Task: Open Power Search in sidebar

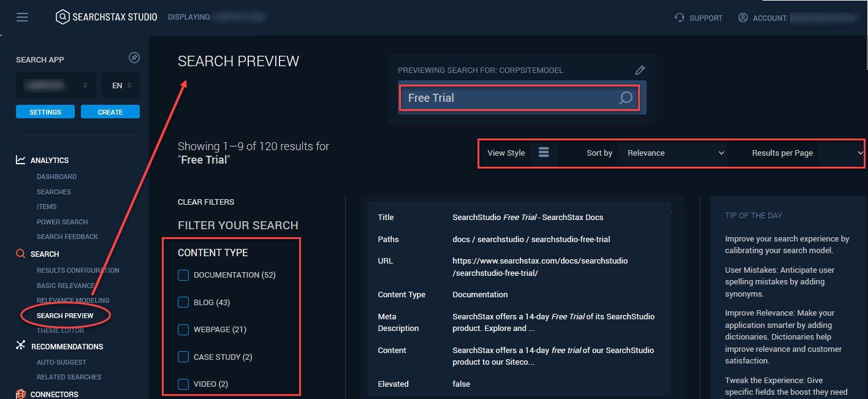Action: point(62,222)
